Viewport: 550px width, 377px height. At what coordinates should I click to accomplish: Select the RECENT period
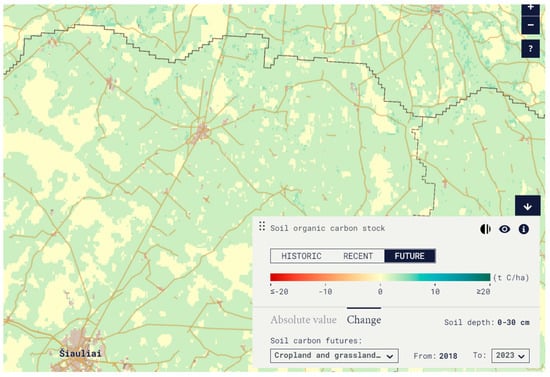click(358, 256)
